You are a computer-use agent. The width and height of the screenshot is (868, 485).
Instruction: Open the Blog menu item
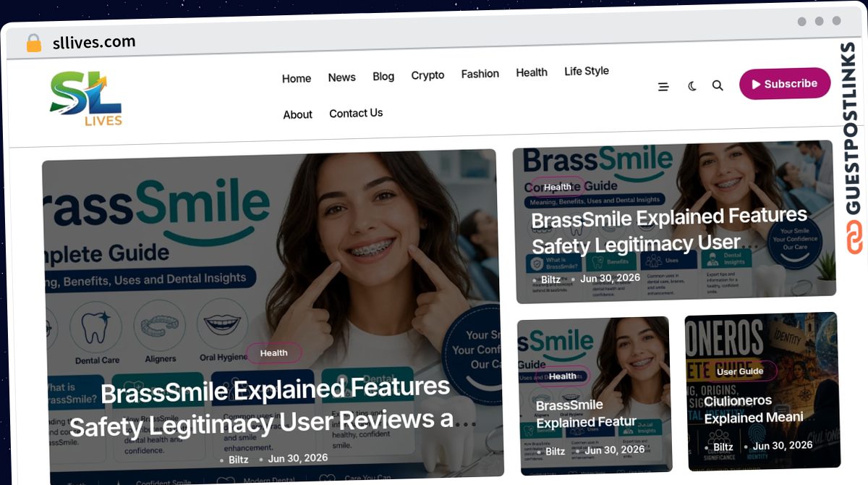pyautogui.click(x=383, y=76)
